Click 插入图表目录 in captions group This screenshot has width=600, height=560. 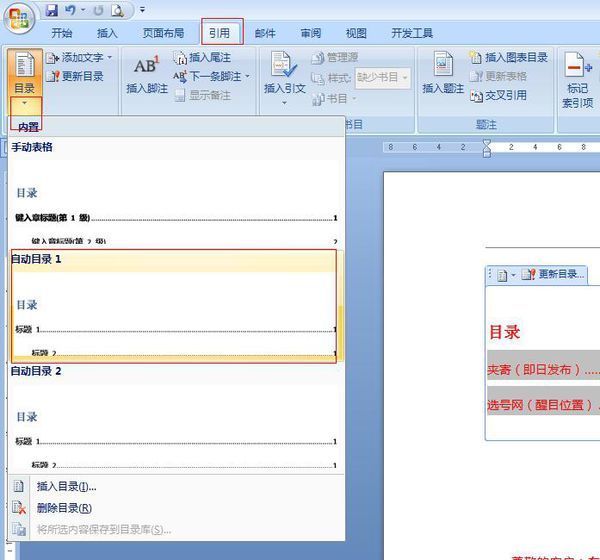pyautogui.click(x=509, y=57)
